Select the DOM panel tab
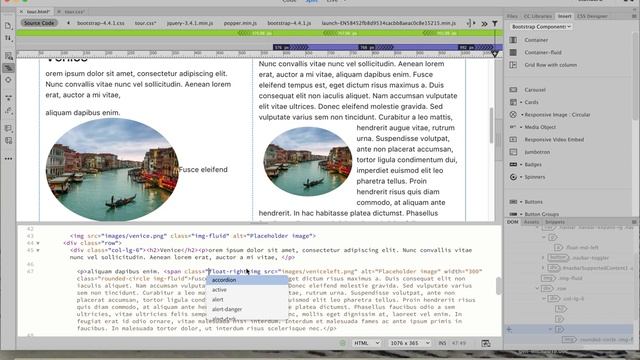Viewport: 640px width, 360px height. [513, 222]
